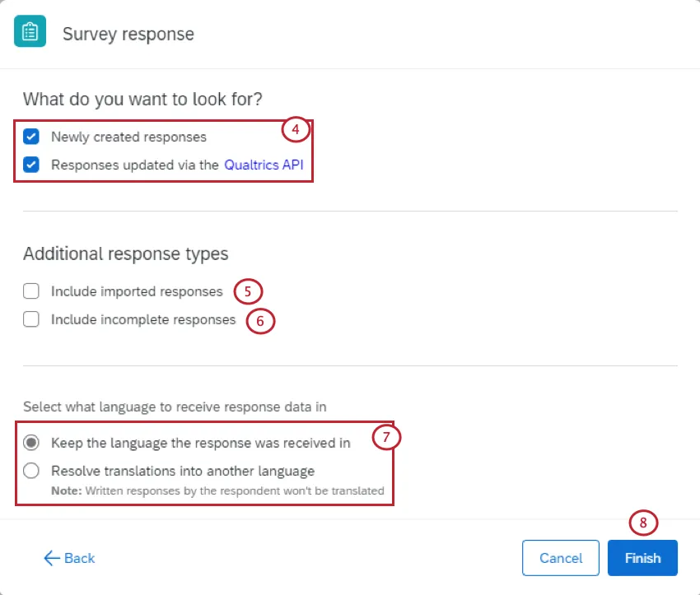
Task: Click the red annotation badge numbered 6
Action: 260,322
